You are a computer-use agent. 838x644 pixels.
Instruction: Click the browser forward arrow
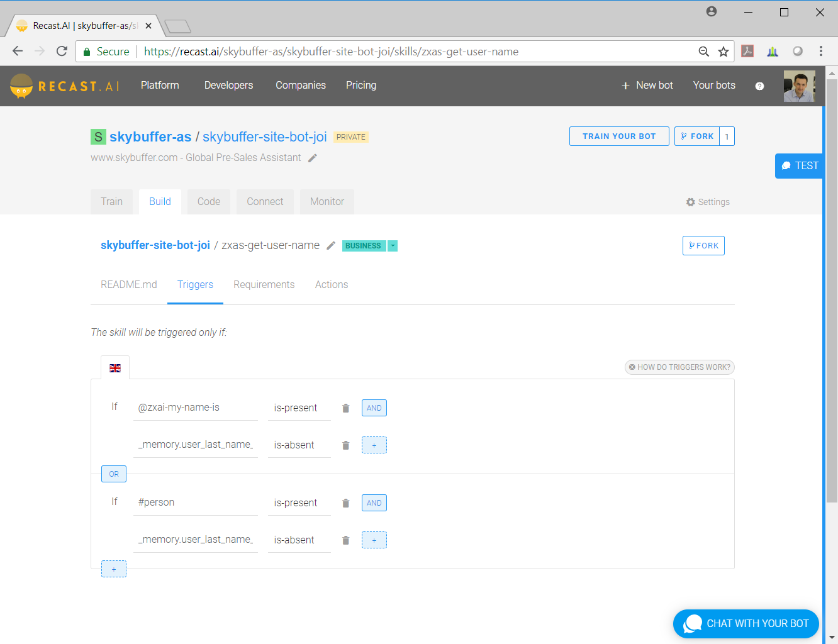click(x=40, y=52)
